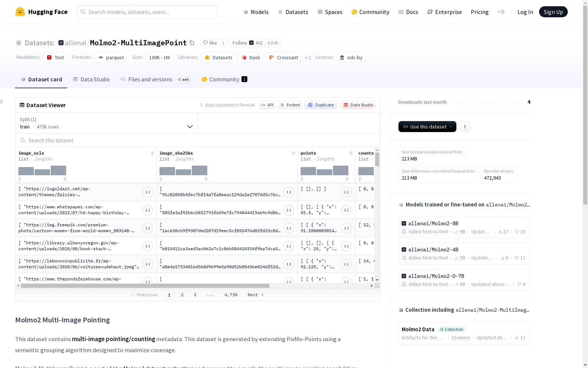This screenshot has width=588, height=368.
Task: Open Spaces in the top navigation
Action: [330, 12]
